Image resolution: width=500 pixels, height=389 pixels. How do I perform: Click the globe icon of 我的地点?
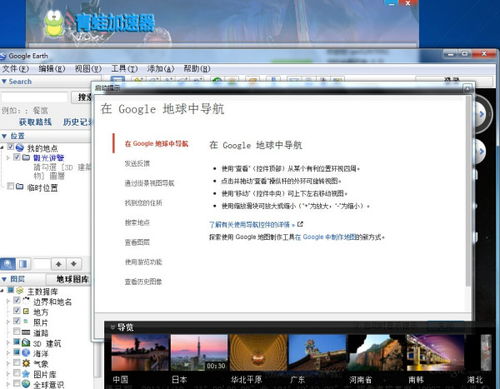pos(20,147)
